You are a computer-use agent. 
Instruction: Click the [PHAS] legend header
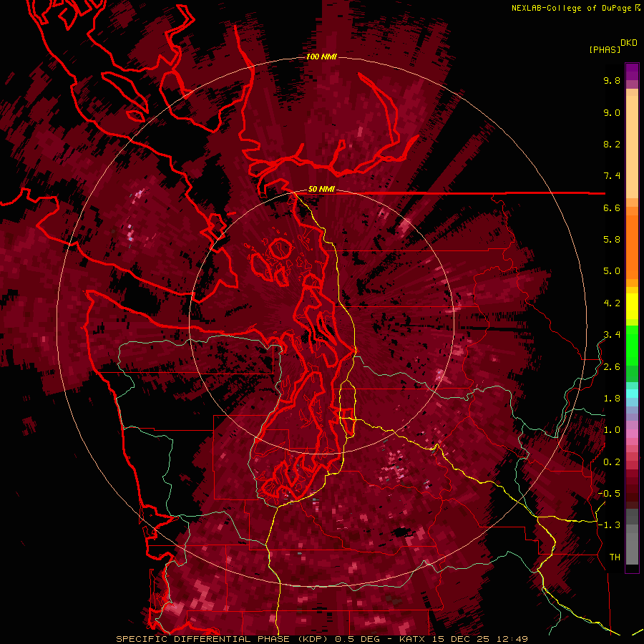click(605, 50)
